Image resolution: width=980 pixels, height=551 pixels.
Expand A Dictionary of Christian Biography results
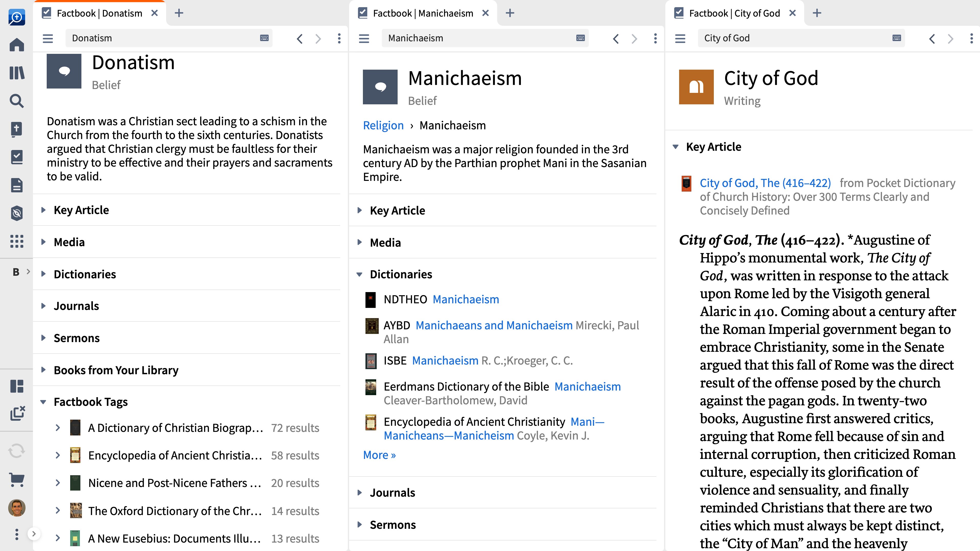[x=58, y=428]
